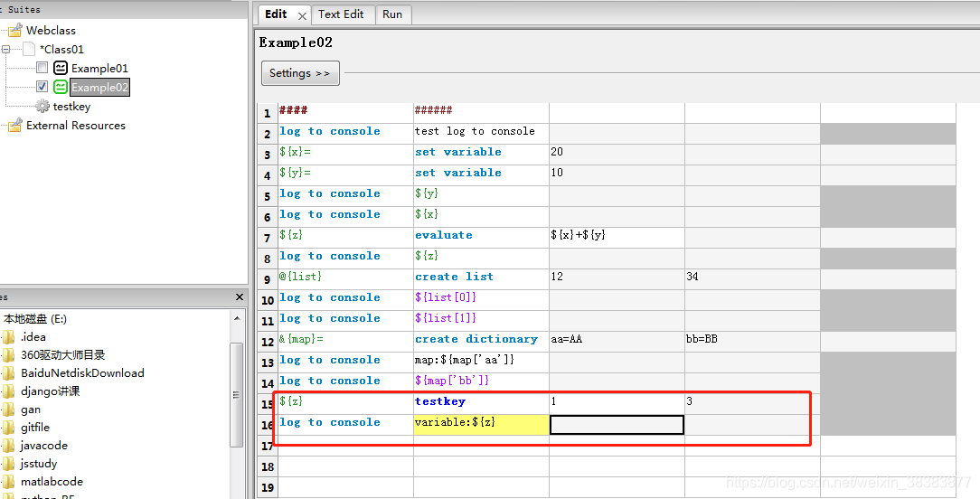Click the Example01 robot test icon
This screenshot has width=980, height=499.
pos(61,68)
